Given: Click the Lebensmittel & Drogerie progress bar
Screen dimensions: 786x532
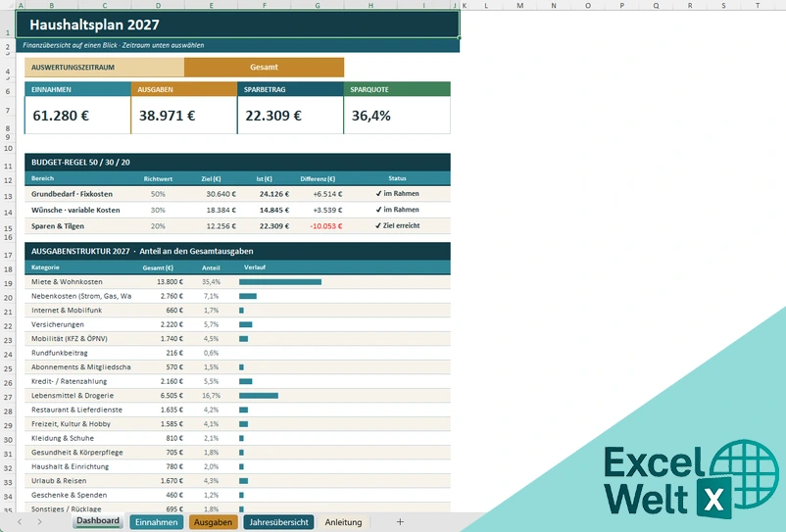Looking at the screenshot, I should (x=259, y=396).
